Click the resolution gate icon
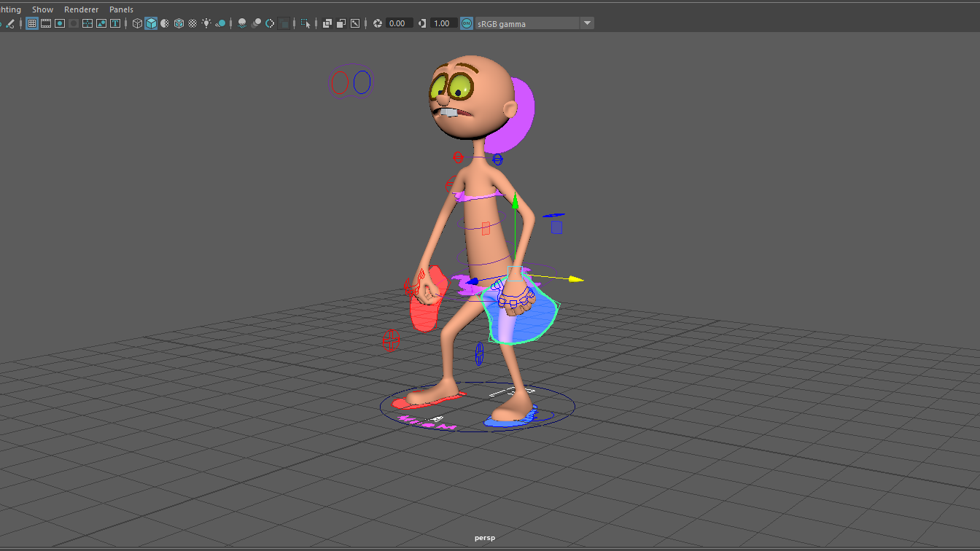The height and width of the screenshot is (551, 980). pyautogui.click(x=59, y=23)
